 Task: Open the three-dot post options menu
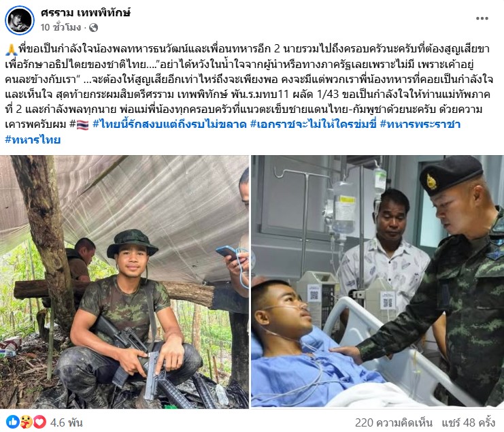pyautogui.click(x=482, y=18)
